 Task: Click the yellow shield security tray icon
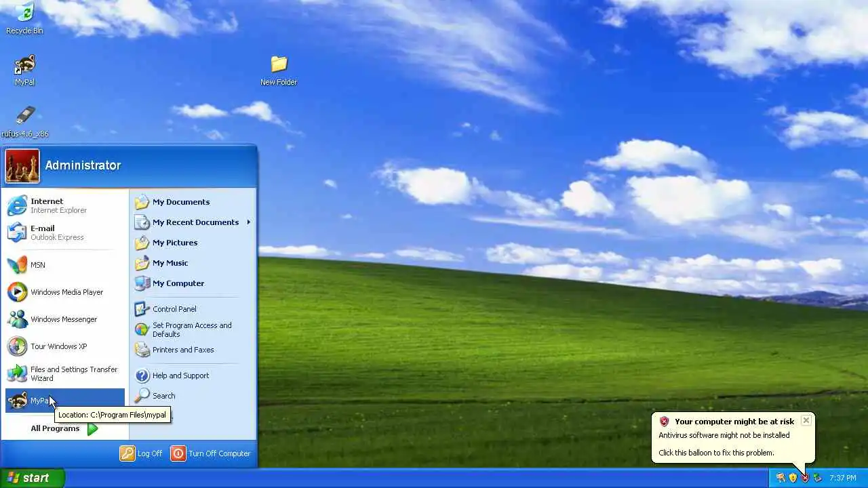[793, 478]
